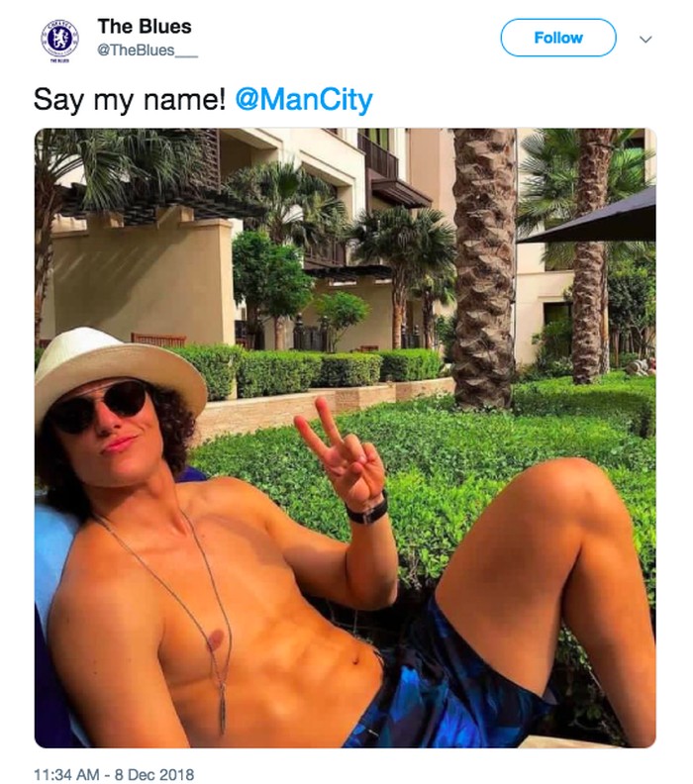This screenshot has height=784, width=693.
Task: Expand the tweet options chevron
Action: [x=645, y=39]
